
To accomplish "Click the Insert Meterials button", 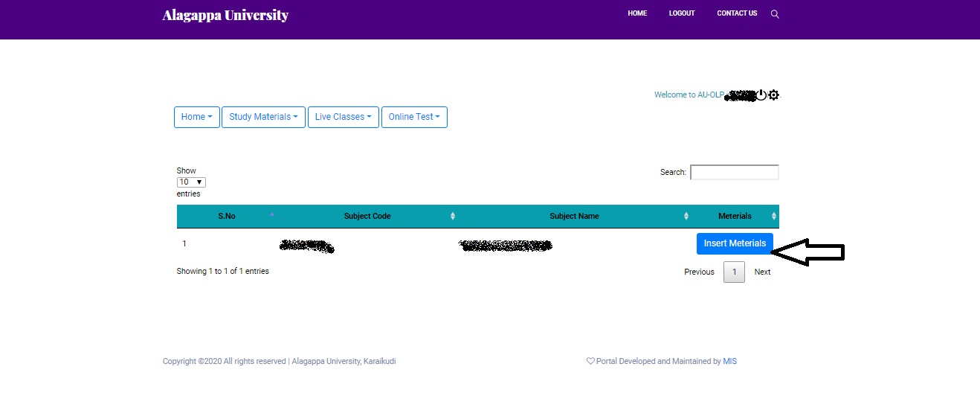I will click(735, 243).
